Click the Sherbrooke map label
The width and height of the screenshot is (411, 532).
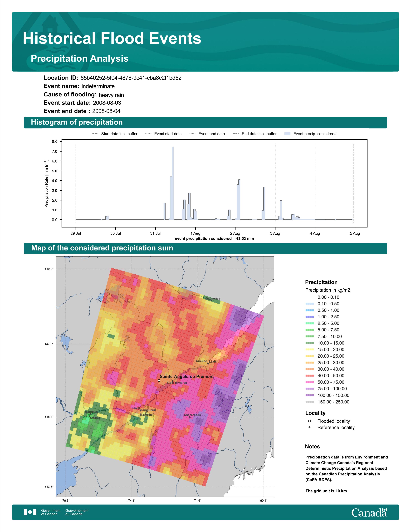tap(192, 415)
